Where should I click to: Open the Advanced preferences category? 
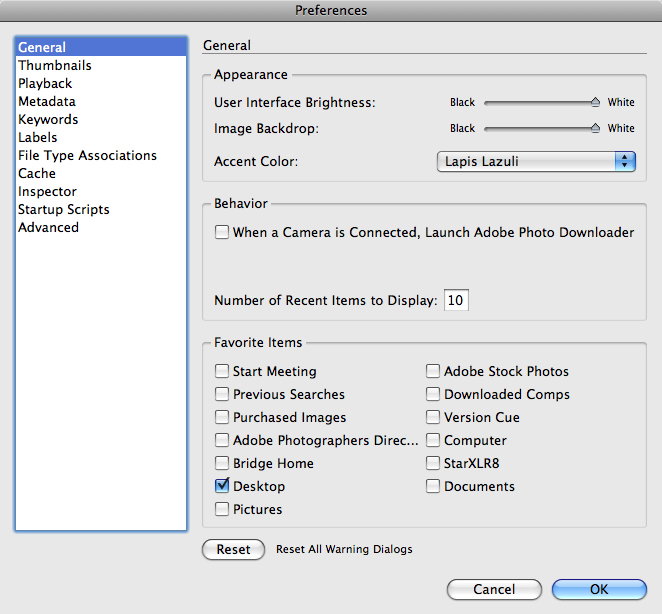click(x=48, y=227)
